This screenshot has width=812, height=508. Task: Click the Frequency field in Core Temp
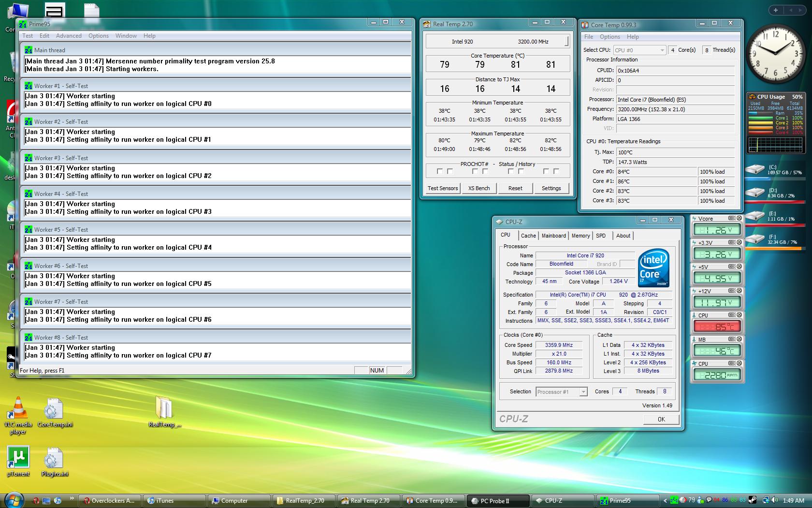point(675,109)
